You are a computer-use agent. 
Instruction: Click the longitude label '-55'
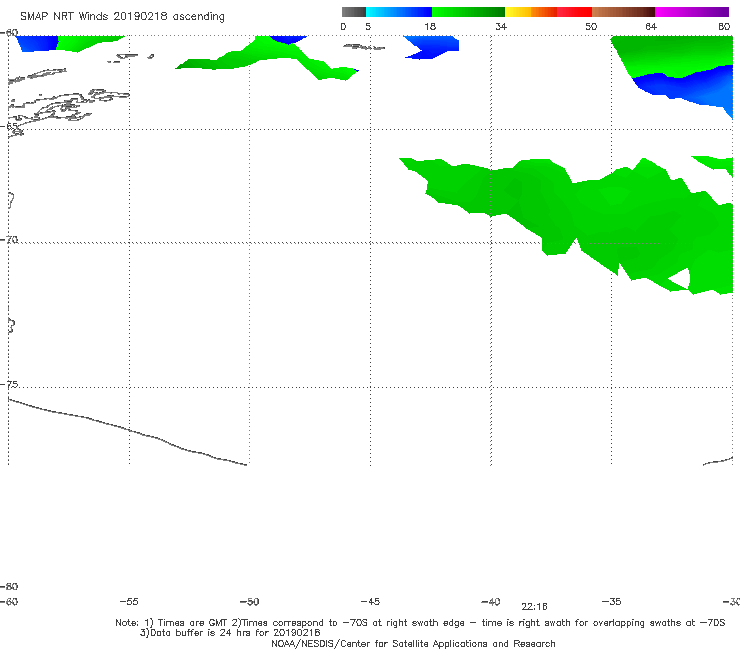[x=129, y=602]
